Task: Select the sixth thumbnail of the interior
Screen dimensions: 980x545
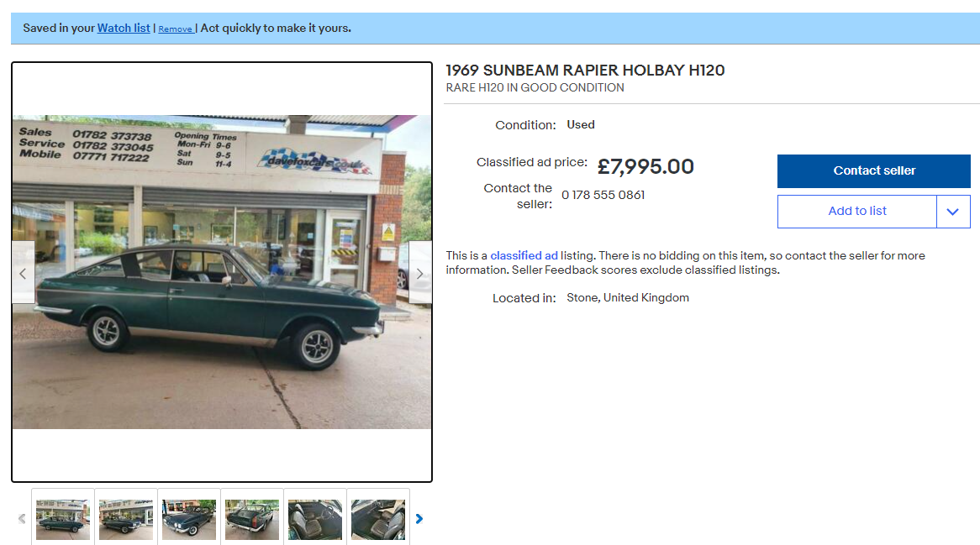Action: click(x=379, y=519)
